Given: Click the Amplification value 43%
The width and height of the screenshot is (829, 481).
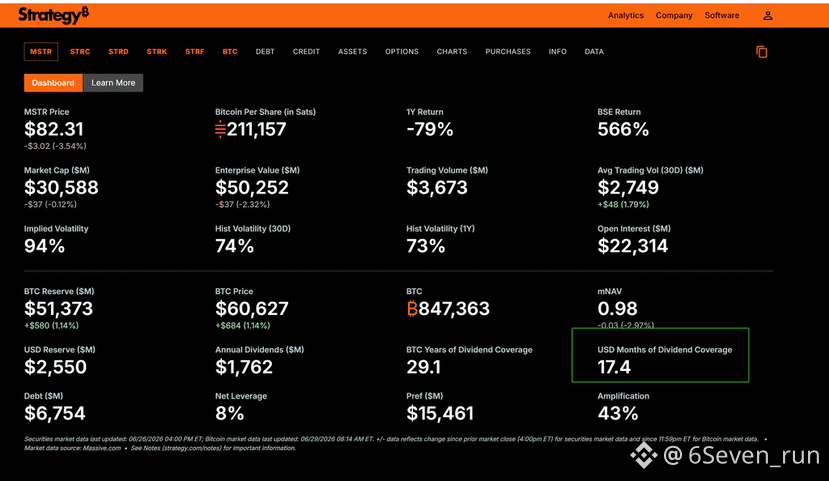Looking at the screenshot, I should pos(618,413).
